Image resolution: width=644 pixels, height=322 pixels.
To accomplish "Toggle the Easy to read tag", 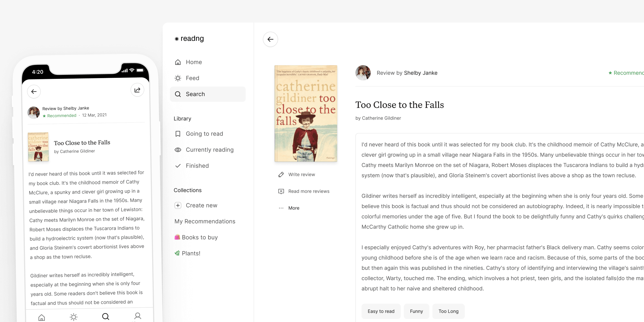I will [x=381, y=311].
